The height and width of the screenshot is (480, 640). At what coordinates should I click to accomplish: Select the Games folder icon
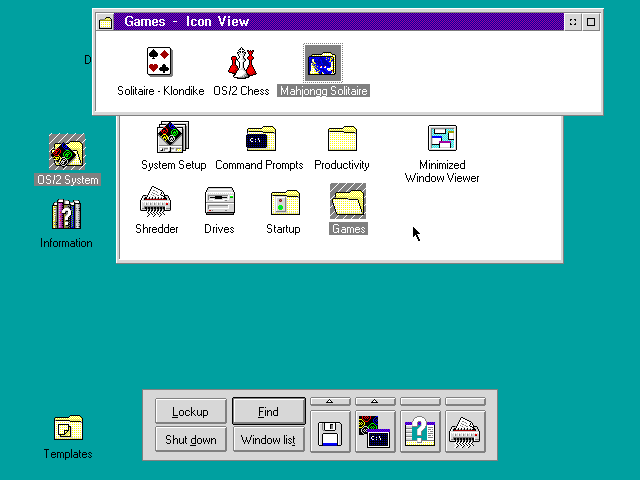point(348,201)
